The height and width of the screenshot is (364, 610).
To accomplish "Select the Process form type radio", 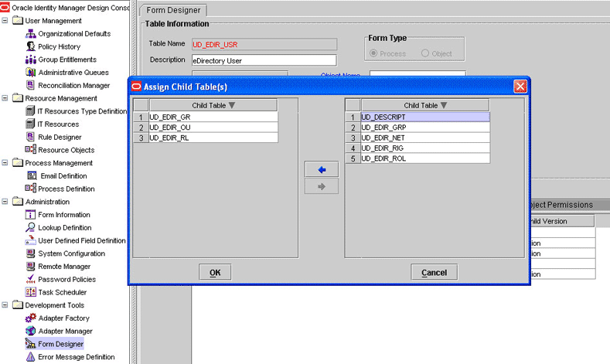I will pyautogui.click(x=373, y=53).
